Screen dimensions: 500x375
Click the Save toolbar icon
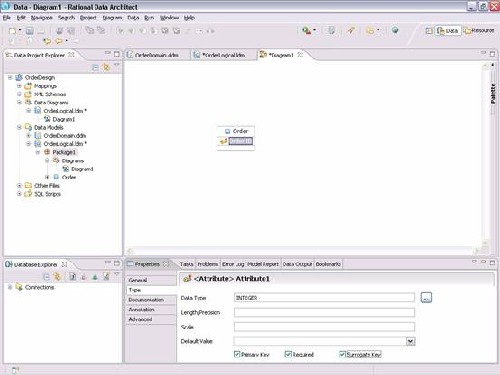30,31
